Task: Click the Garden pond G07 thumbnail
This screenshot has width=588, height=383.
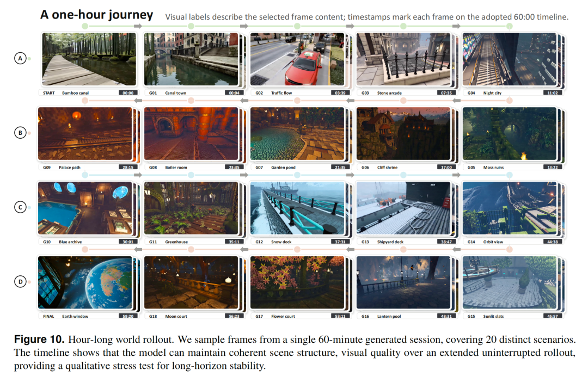Action: [297, 134]
